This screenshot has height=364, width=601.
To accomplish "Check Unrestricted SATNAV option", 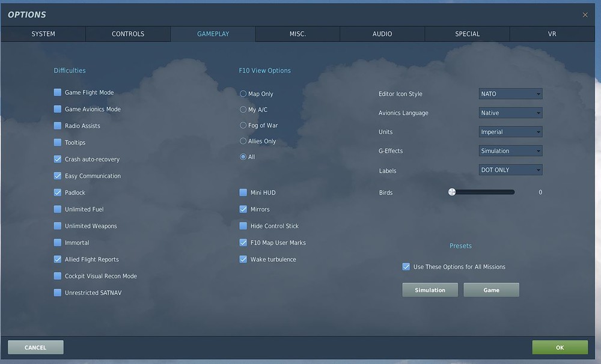I will pos(58,293).
